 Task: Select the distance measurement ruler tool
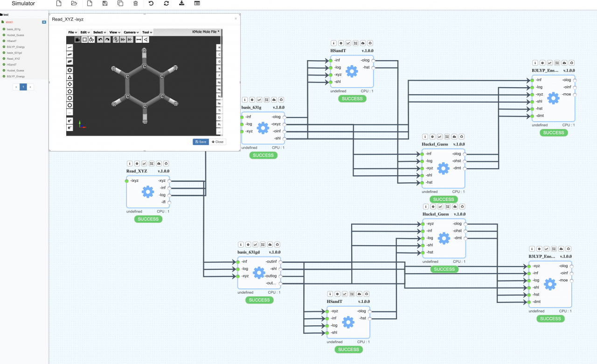[139, 40]
